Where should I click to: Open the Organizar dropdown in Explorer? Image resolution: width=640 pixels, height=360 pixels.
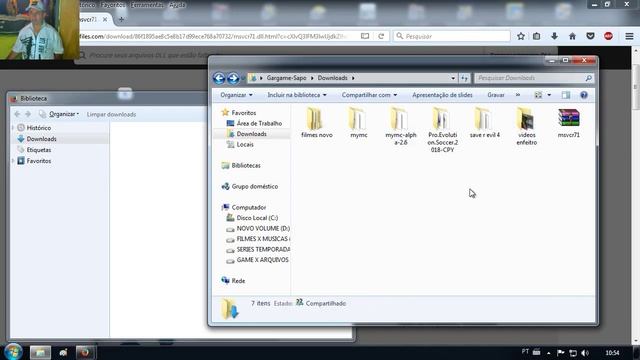pyautogui.click(x=236, y=95)
